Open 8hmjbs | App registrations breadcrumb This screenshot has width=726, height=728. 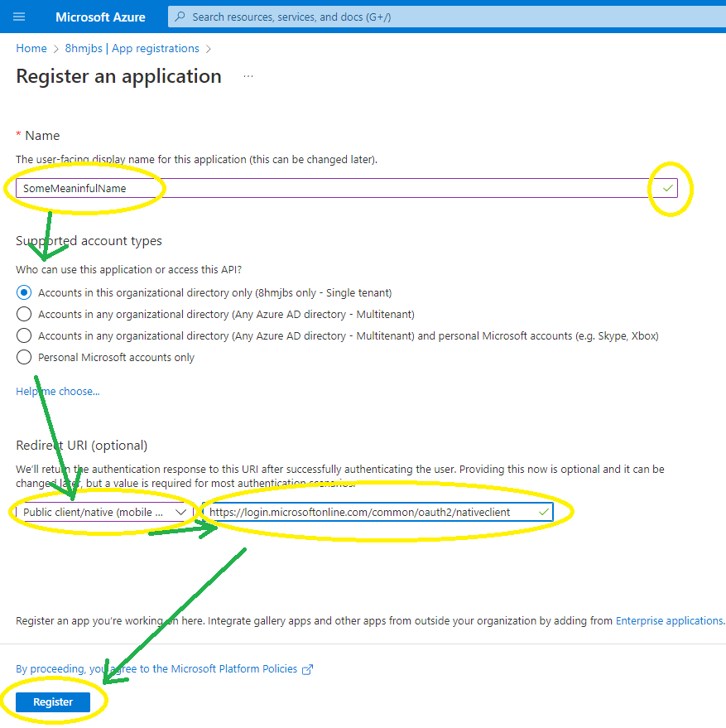(132, 48)
